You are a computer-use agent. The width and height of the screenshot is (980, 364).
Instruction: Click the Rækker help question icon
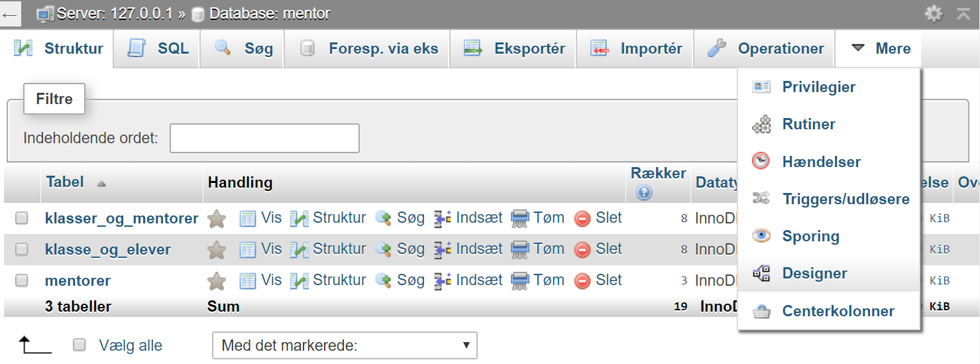tap(643, 192)
